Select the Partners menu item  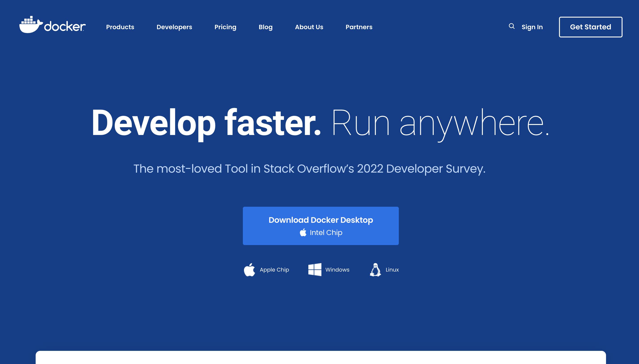[359, 27]
